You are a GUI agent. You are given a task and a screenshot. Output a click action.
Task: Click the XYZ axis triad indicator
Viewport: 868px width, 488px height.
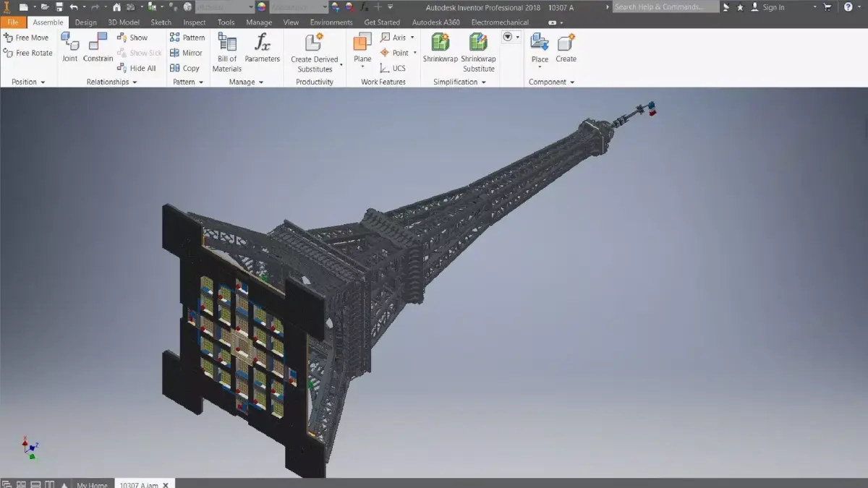point(30,448)
